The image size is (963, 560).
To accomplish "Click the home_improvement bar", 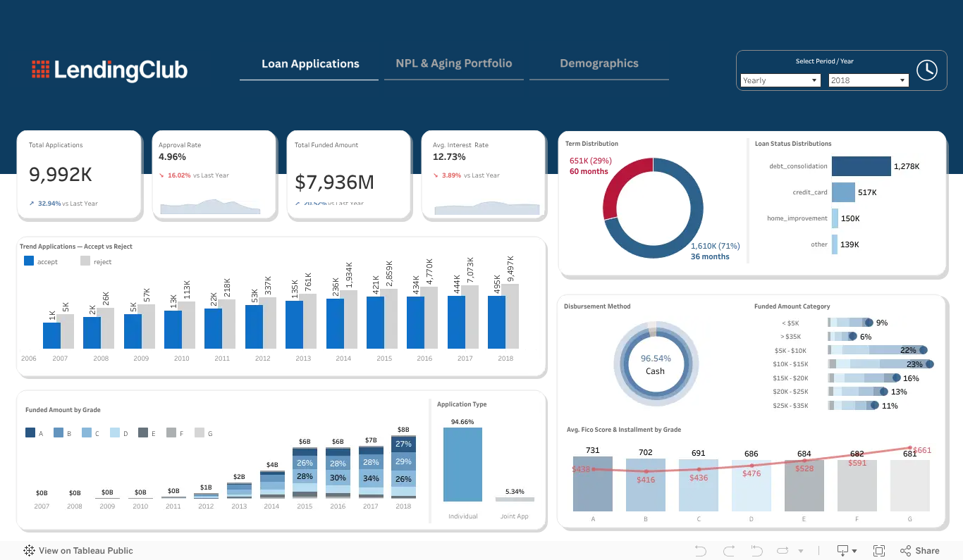I will click(x=835, y=218).
